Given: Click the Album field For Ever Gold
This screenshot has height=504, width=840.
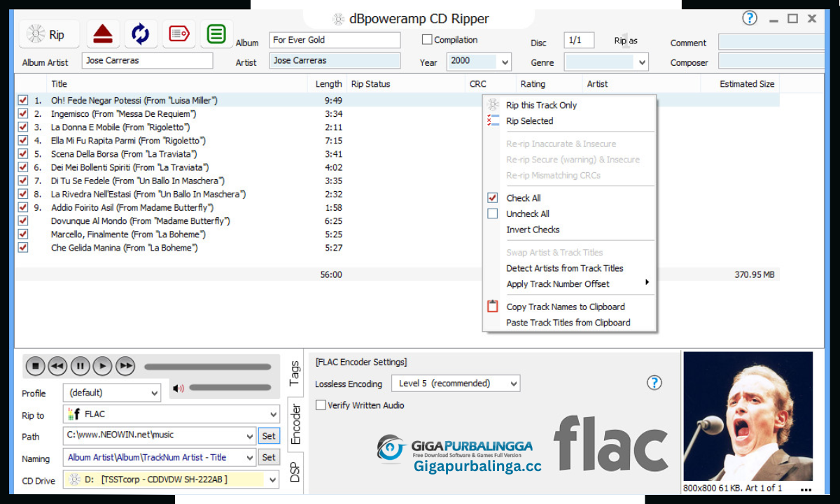Looking at the screenshot, I should pyautogui.click(x=335, y=40).
